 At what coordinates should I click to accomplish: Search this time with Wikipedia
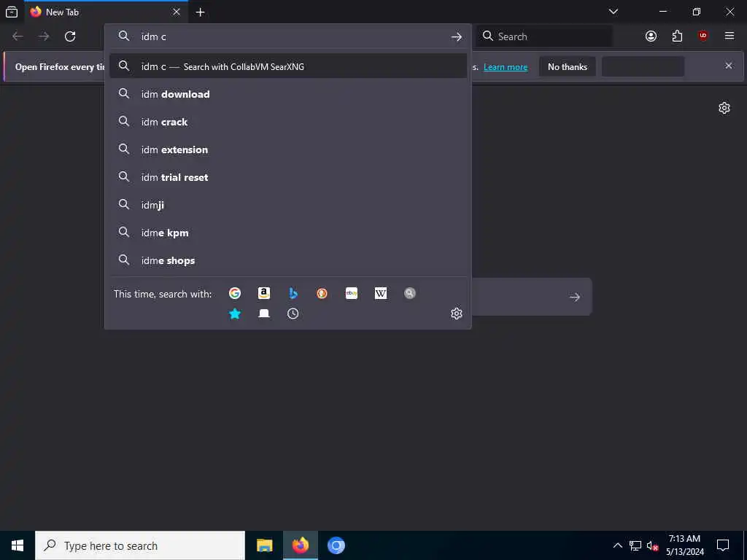coord(381,293)
